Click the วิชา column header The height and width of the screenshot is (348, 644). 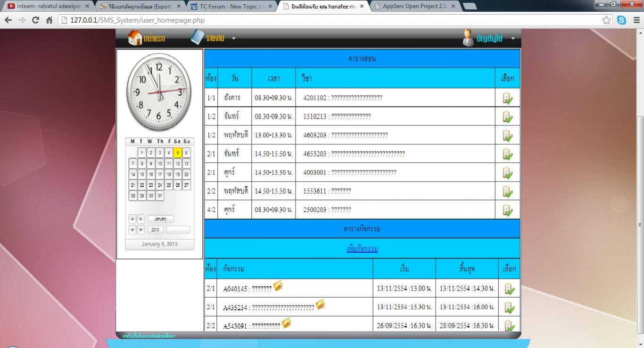[x=395, y=78]
